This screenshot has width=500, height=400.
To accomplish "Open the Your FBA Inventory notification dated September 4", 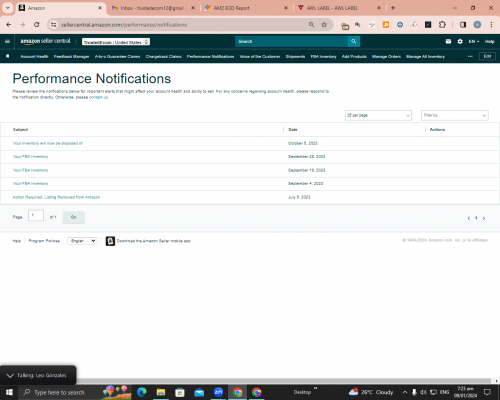I will [30, 184].
